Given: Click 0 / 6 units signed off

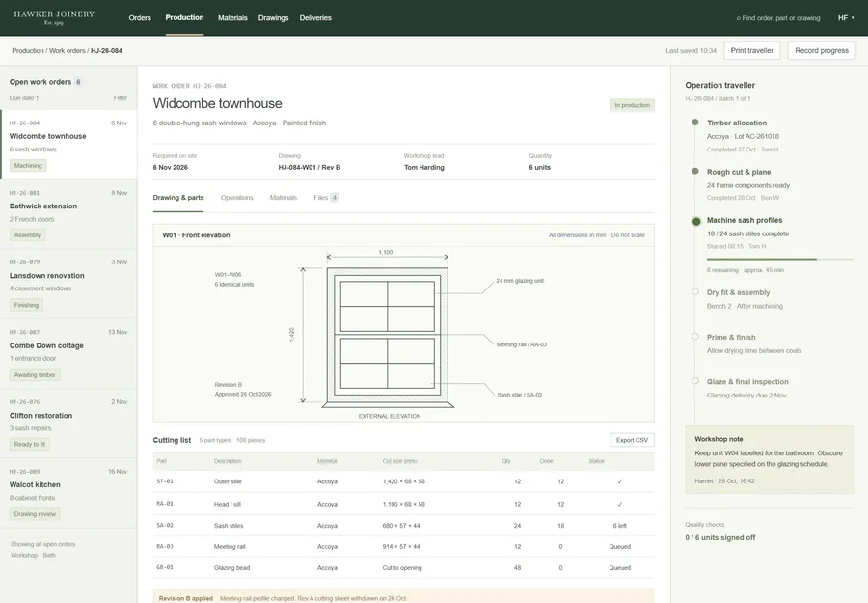Looking at the screenshot, I should coord(719,537).
